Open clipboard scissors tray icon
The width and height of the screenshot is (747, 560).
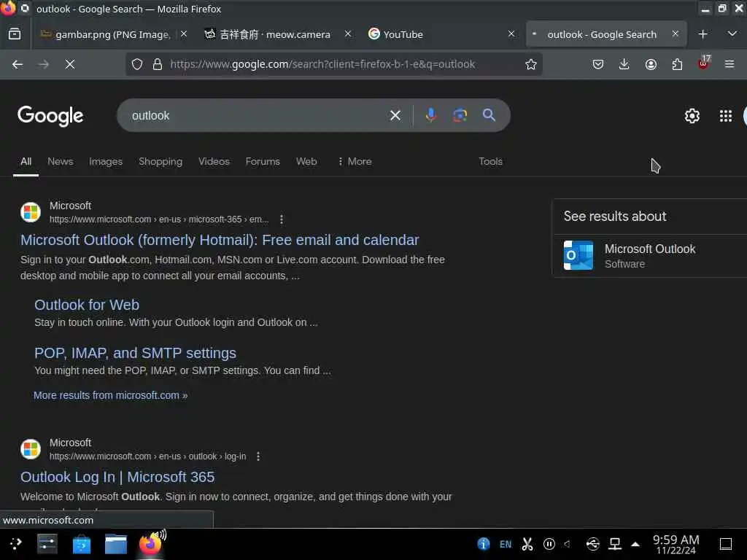[x=527, y=544]
